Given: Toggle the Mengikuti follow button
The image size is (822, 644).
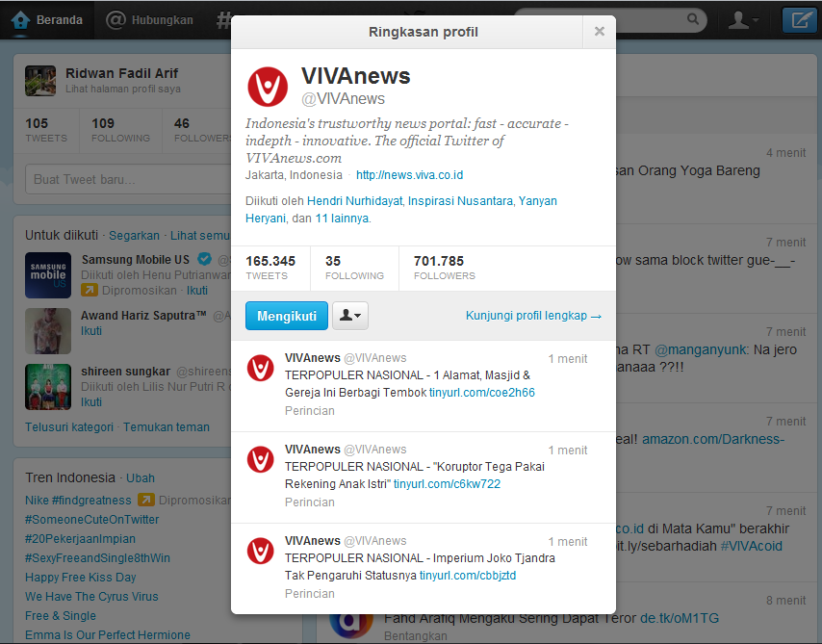Looking at the screenshot, I should click(x=287, y=316).
